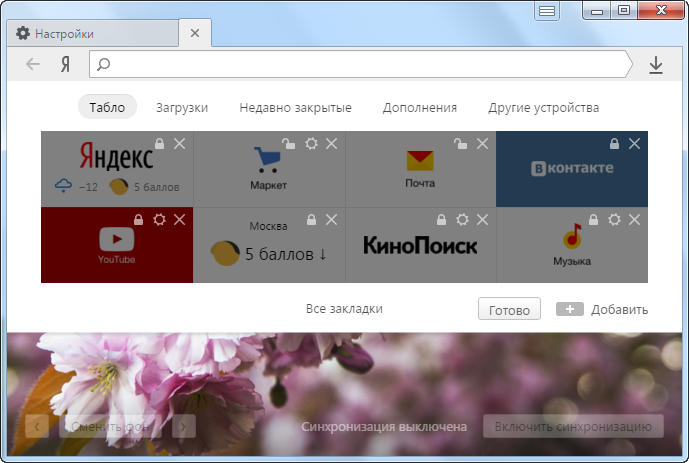Click Включить синхронизацию button
689x463 pixels.
(x=573, y=426)
